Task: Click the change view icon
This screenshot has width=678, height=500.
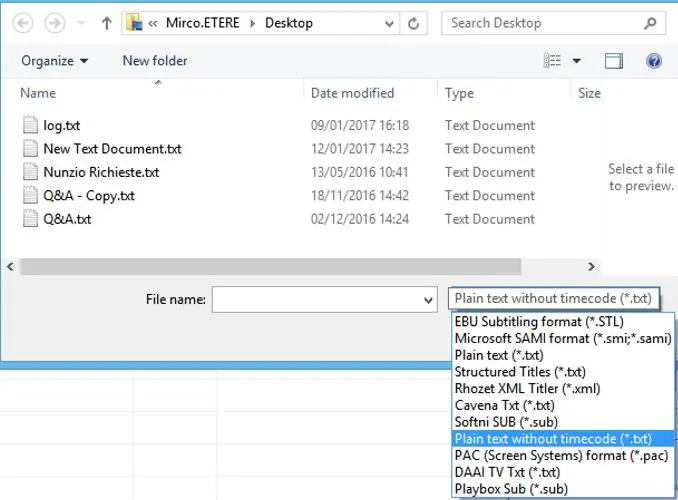Action: pos(549,61)
